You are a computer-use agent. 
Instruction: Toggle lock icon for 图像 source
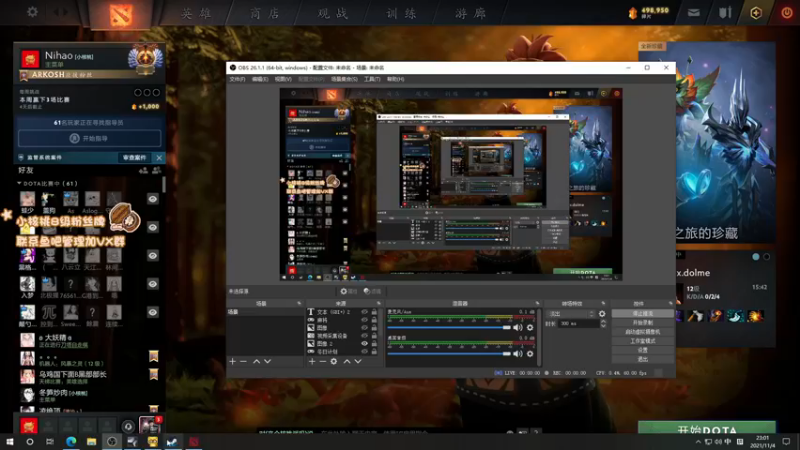374,327
